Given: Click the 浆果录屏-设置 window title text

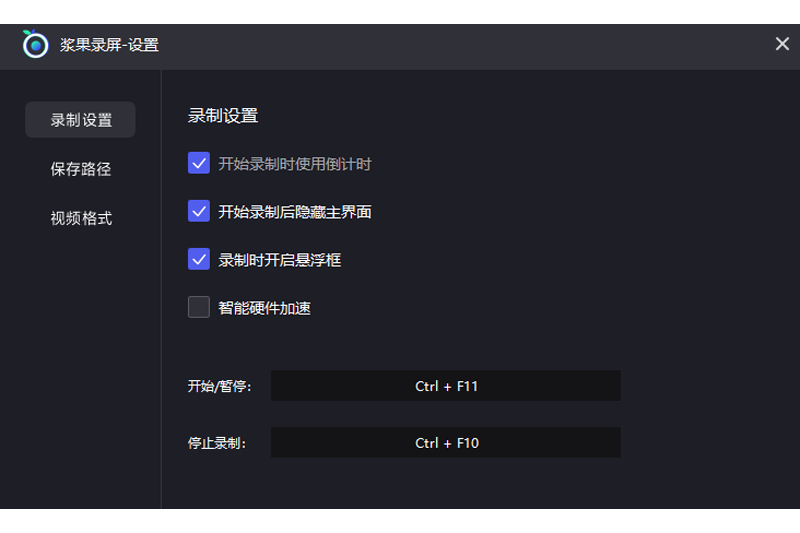Looking at the screenshot, I should (109, 45).
